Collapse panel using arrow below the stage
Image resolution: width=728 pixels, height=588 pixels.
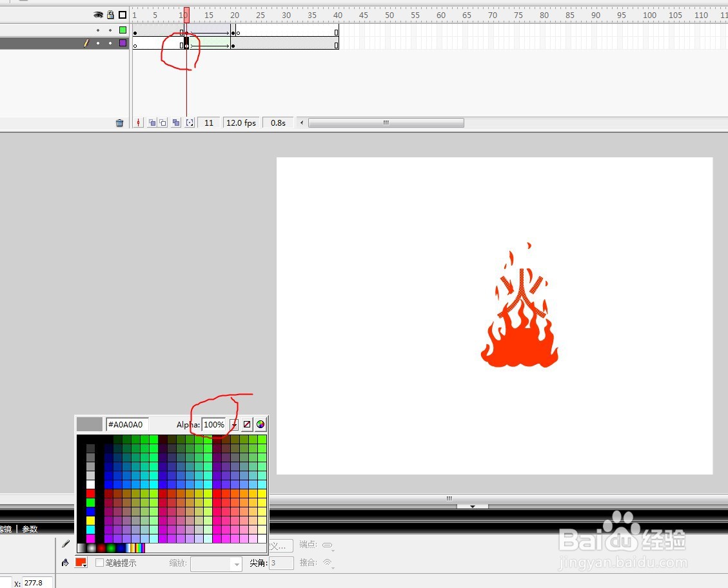pyautogui.click(x=472, y=506)
